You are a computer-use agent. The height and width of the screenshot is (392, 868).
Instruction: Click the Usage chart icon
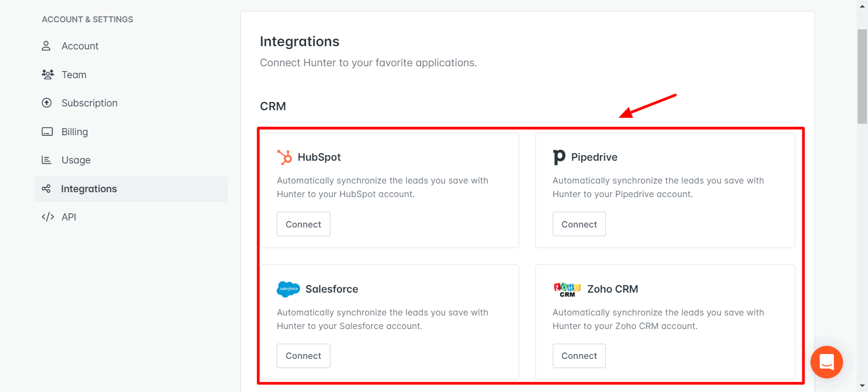coord(47,160)
